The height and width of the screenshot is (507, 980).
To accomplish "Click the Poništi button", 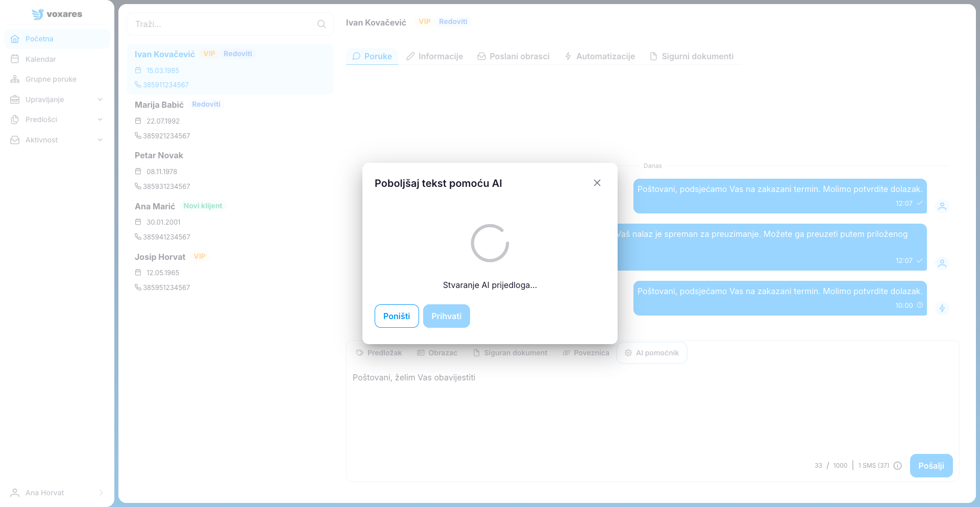I will [x=397, y=316].
